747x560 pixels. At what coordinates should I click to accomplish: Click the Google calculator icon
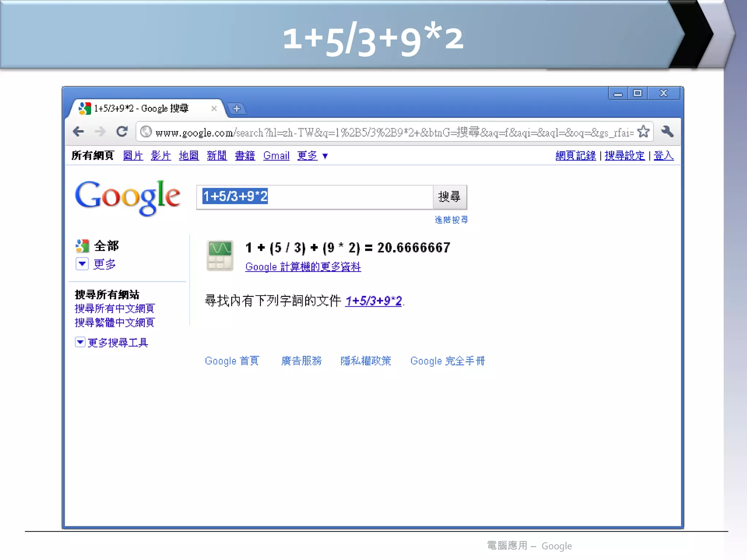[x=220, y=256]
